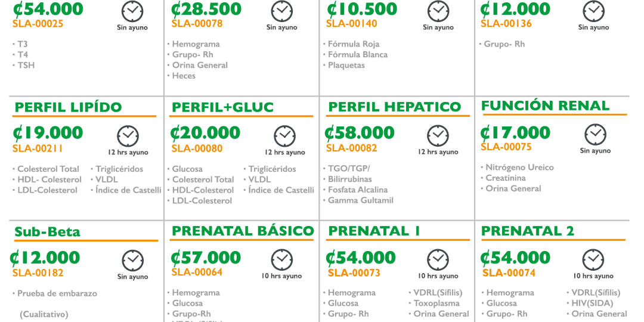Image resolution: width=644 pixels, height=322 pixels.
Task: Click the clock icon in PRENATAL 2 card
Action: tap(593, 260)
